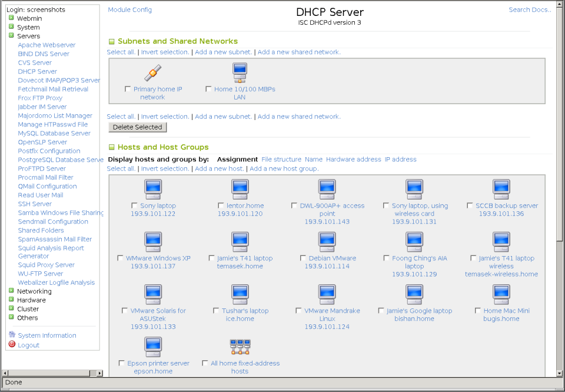Open the Primary home IP network subnet icon
This screenshot has width=565, height=392.
152,74
